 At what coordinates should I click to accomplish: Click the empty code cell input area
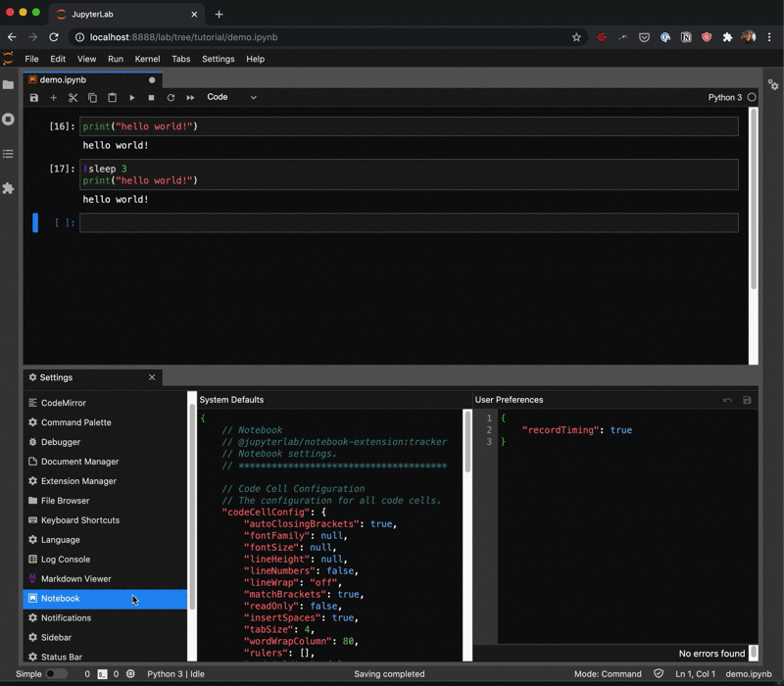(408, 223)
